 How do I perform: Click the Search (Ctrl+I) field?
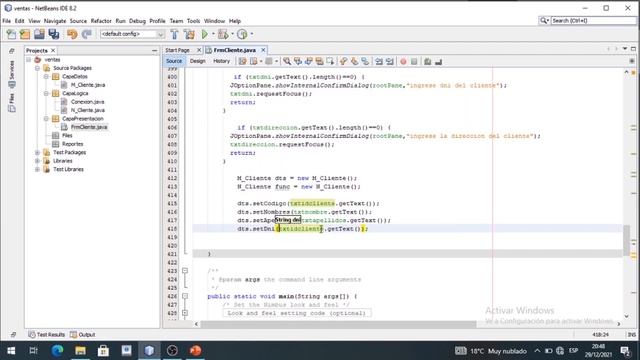(593, 20)
